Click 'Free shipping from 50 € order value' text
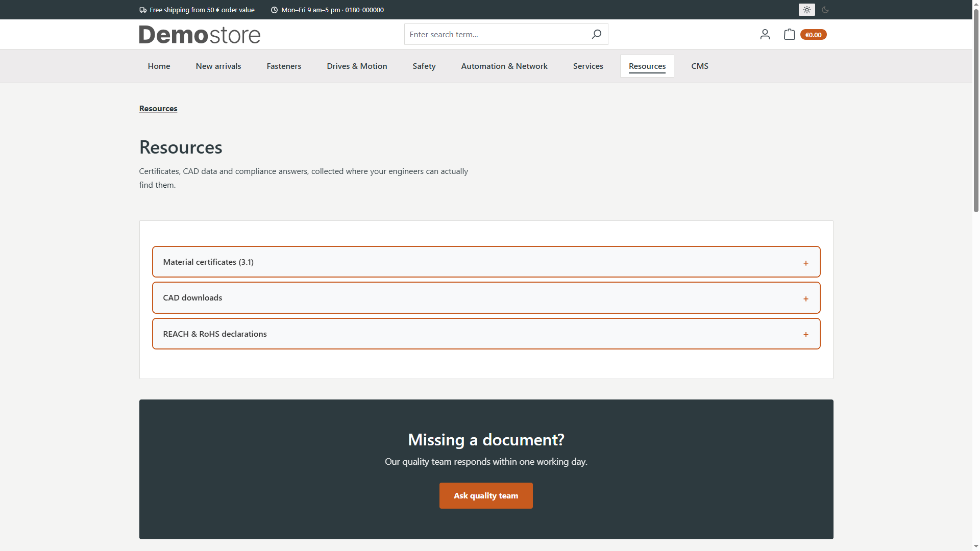The width and height of the screenshot is (980, 551). tap(202, 10)
